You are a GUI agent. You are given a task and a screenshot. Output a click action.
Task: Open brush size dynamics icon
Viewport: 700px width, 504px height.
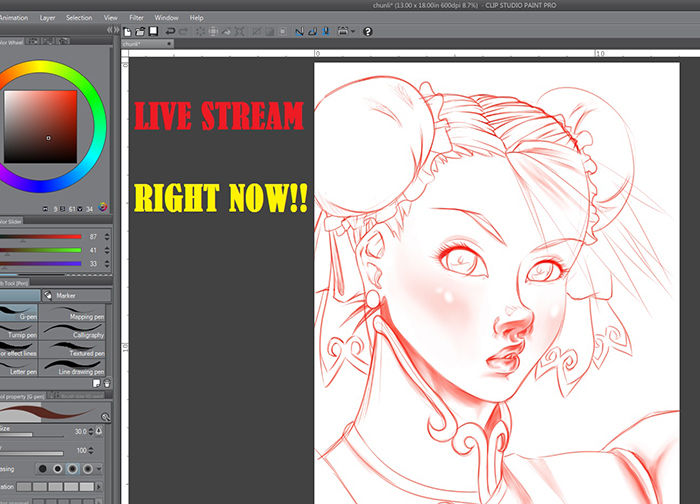pos(99,431)
